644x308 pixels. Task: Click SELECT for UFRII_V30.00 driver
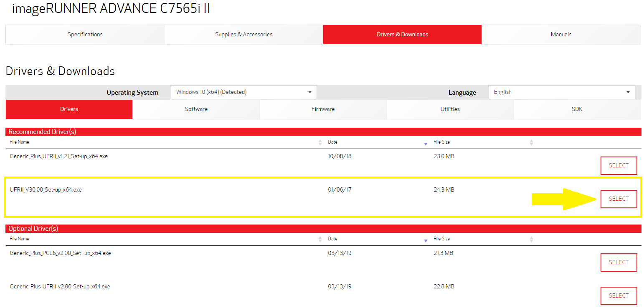(619, 199)
